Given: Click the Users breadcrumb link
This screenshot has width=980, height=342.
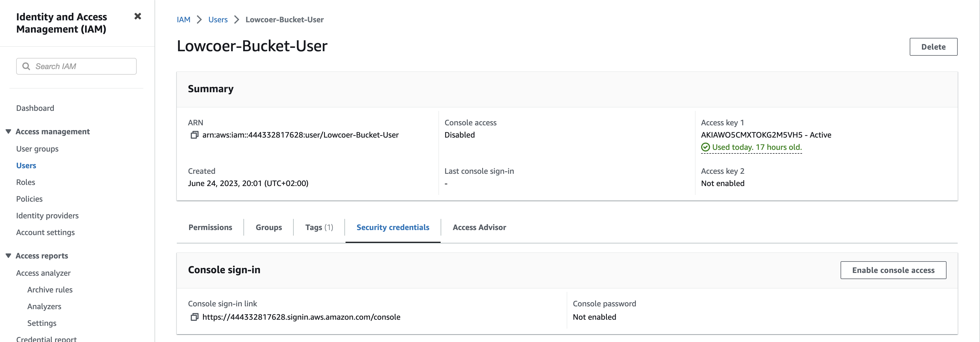Looking at the screenshot, I should tap(218, 20).
